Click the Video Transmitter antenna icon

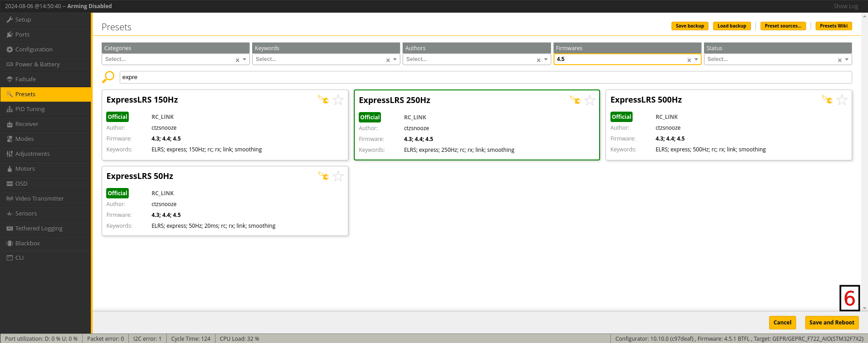(9, 198)
